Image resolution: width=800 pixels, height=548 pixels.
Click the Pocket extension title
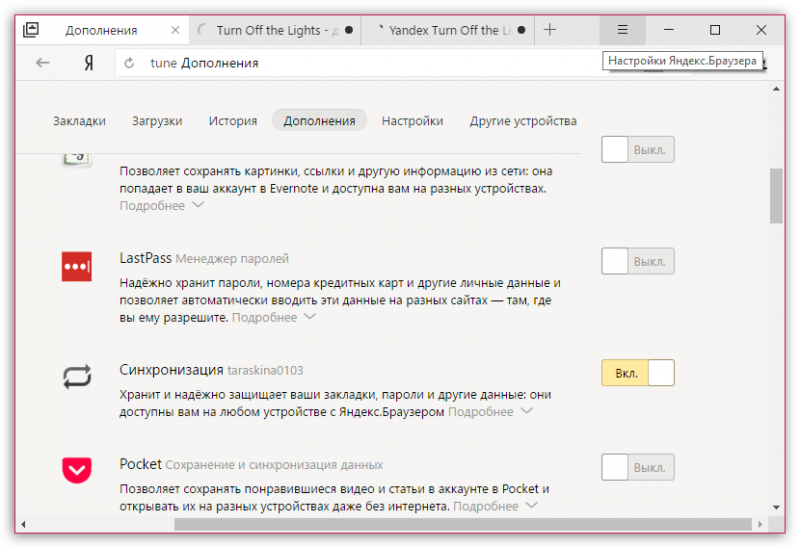click(x=140, y=464)
